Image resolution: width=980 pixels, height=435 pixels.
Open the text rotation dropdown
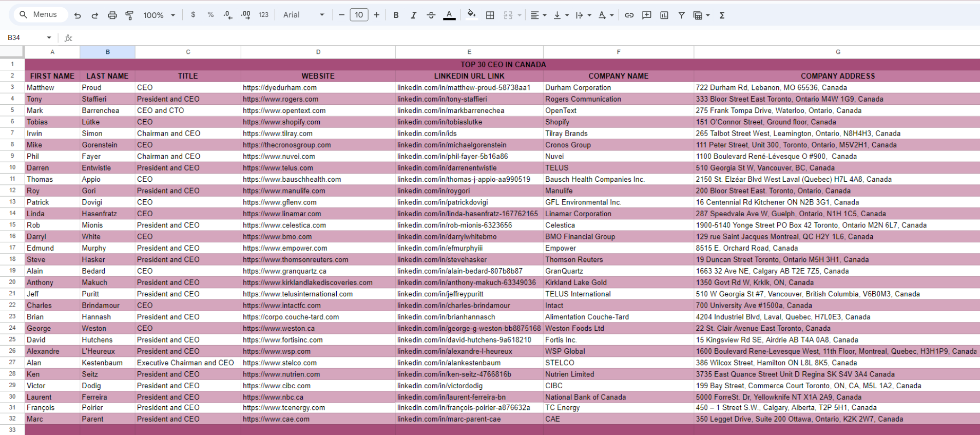coord(606,15)
